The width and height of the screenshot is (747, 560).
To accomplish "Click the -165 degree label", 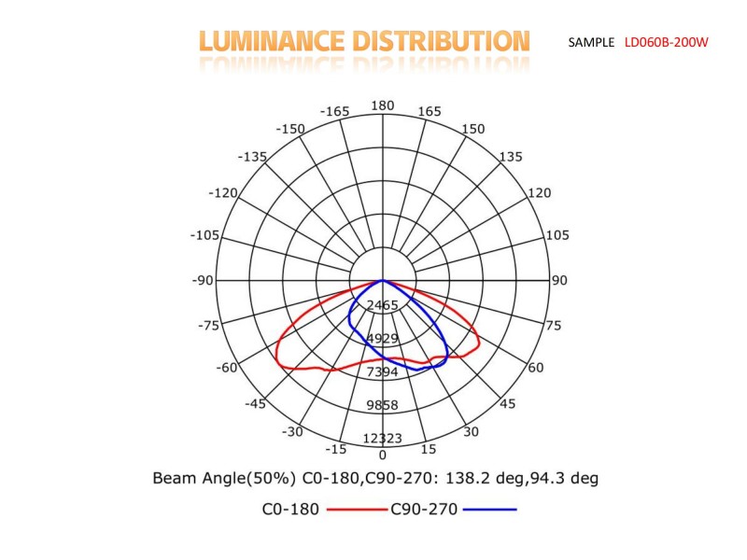I will tap(334, 111).
